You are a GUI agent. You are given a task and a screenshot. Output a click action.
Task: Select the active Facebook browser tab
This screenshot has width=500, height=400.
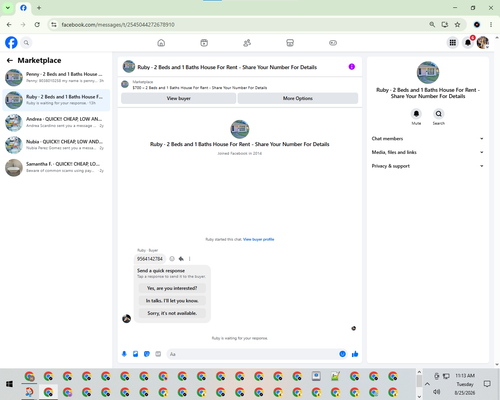click(x=23, y=8)
